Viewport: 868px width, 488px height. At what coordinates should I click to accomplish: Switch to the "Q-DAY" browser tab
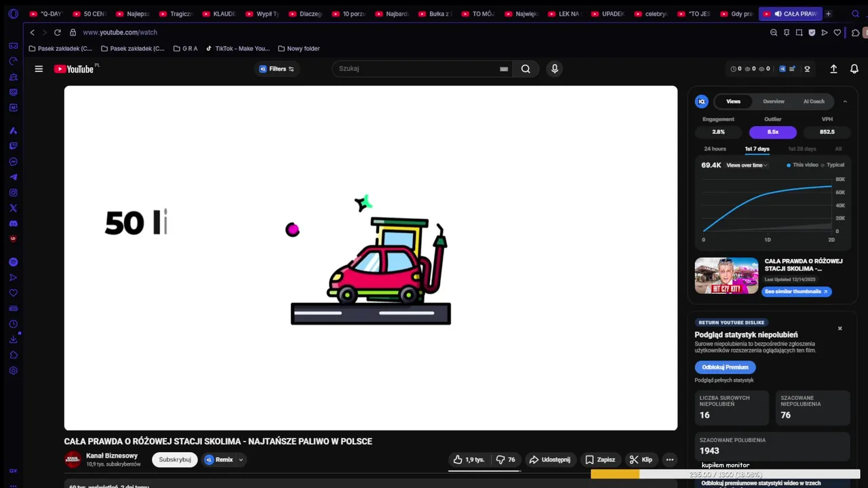pos(46,14)
